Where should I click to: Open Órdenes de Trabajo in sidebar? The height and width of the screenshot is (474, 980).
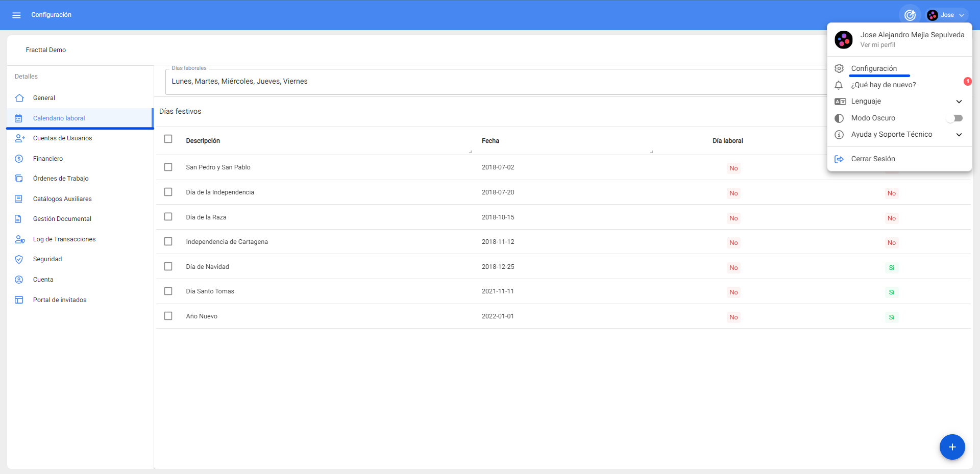click(61, 179)
